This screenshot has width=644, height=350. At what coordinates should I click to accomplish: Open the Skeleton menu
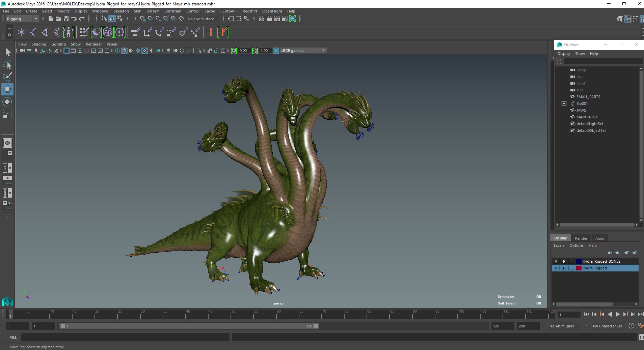121,11
